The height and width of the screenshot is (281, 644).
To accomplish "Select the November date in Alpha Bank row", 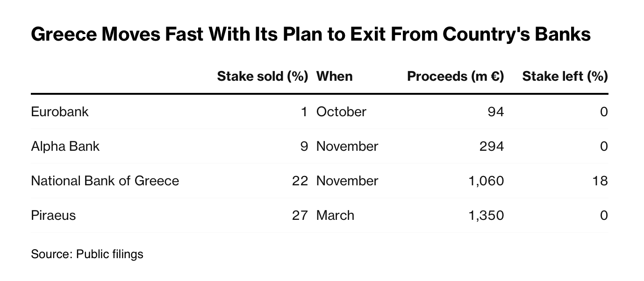I will [x=347, y=147].
